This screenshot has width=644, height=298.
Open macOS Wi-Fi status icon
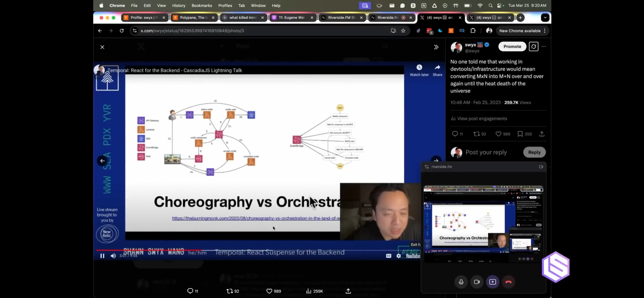coord(480,5)
